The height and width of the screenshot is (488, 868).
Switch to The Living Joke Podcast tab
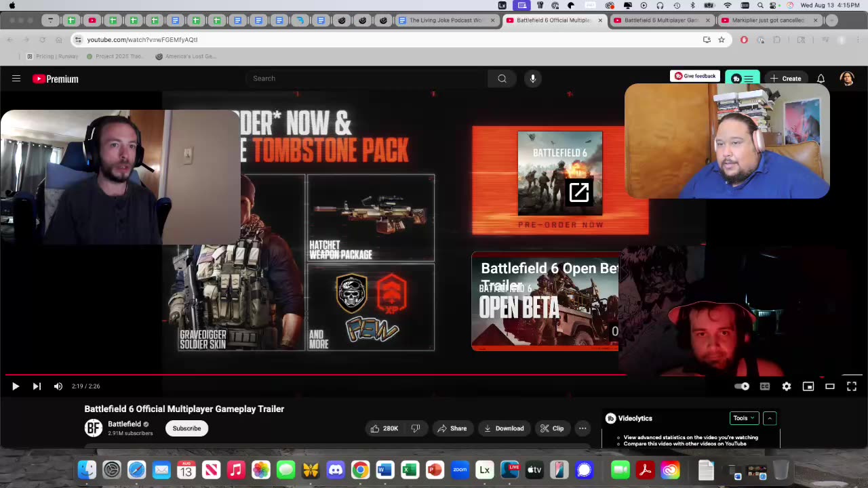tap(446, 20)
